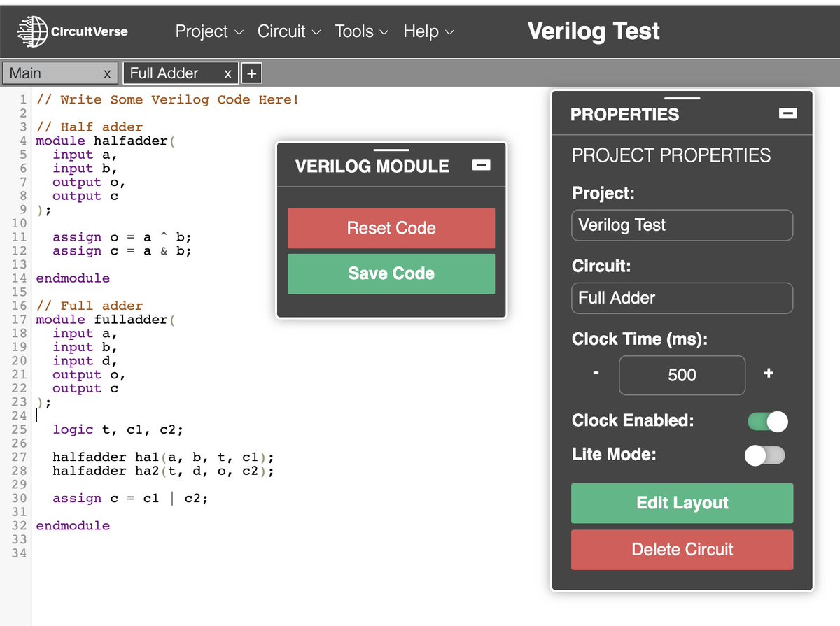This screenshot has height=626, width=840.
Task: Increase clock time with plus
Action: (769, 374)
